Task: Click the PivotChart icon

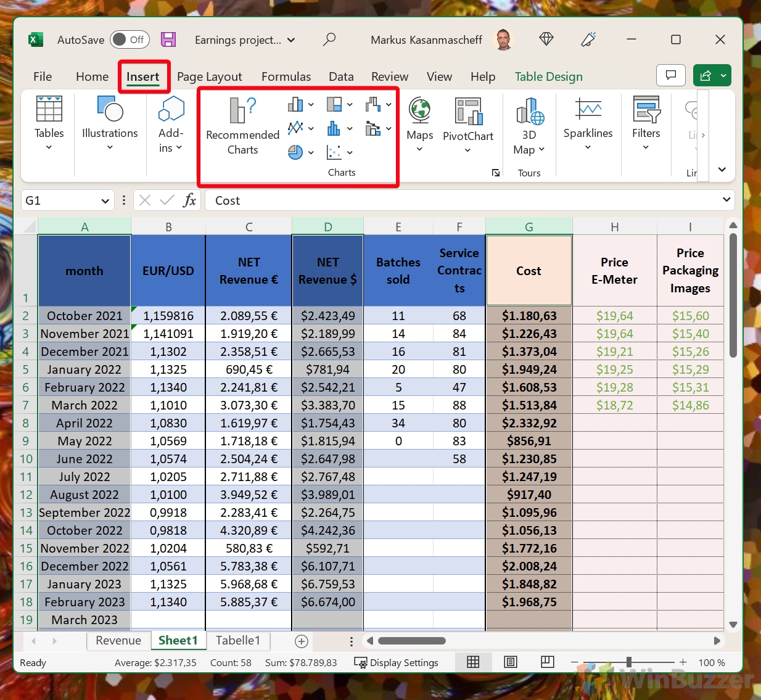Action: [468, 112]
